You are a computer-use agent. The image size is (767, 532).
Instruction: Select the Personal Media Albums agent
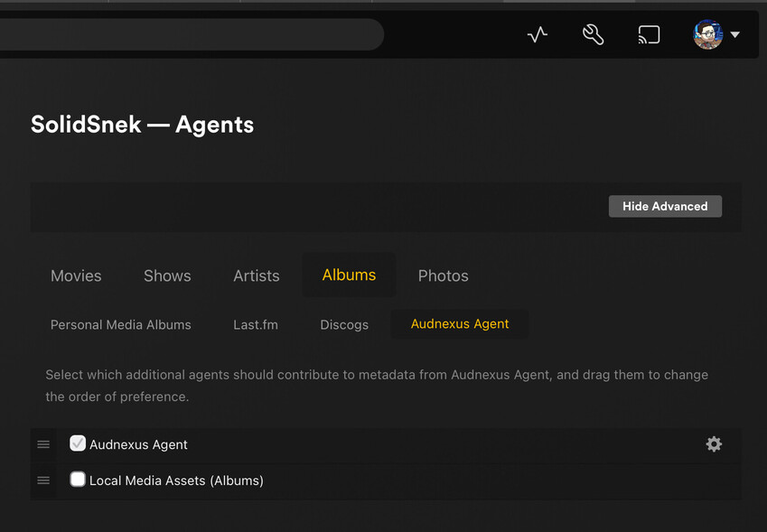[x=121, y=324]
